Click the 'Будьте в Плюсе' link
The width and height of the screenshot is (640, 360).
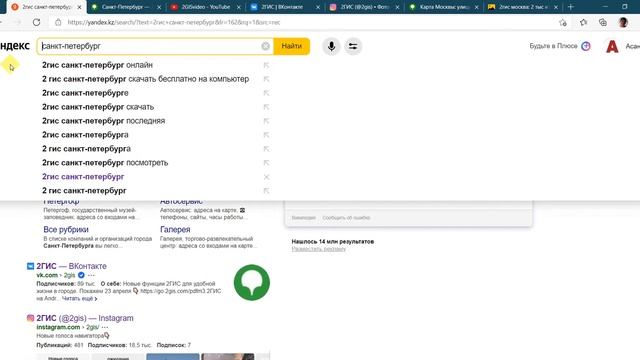click(x=553, y=46)
